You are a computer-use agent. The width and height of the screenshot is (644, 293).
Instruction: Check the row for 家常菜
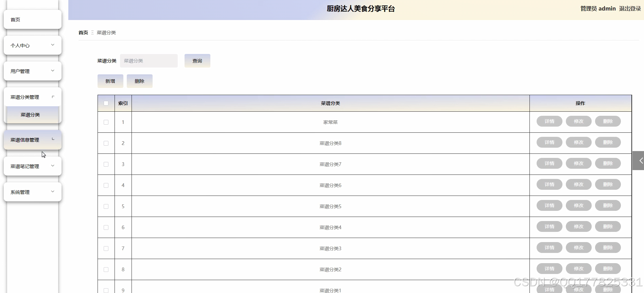[x=106, y=122]
